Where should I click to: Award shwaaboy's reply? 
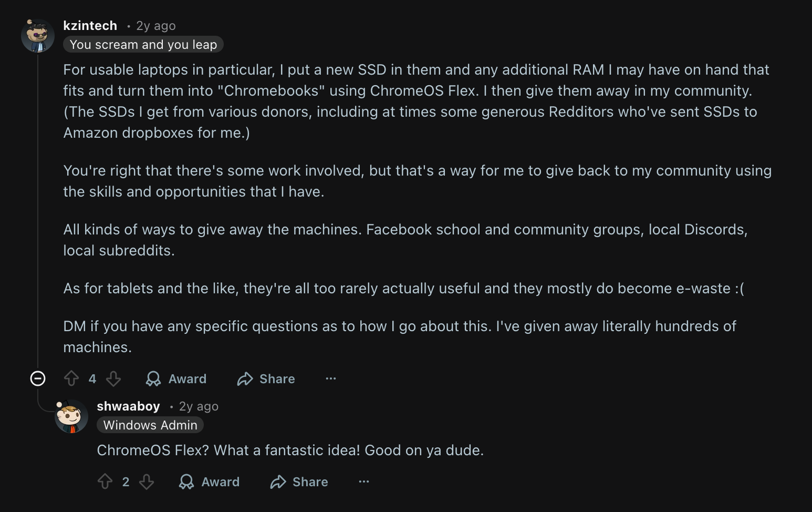tap(210, 482)
